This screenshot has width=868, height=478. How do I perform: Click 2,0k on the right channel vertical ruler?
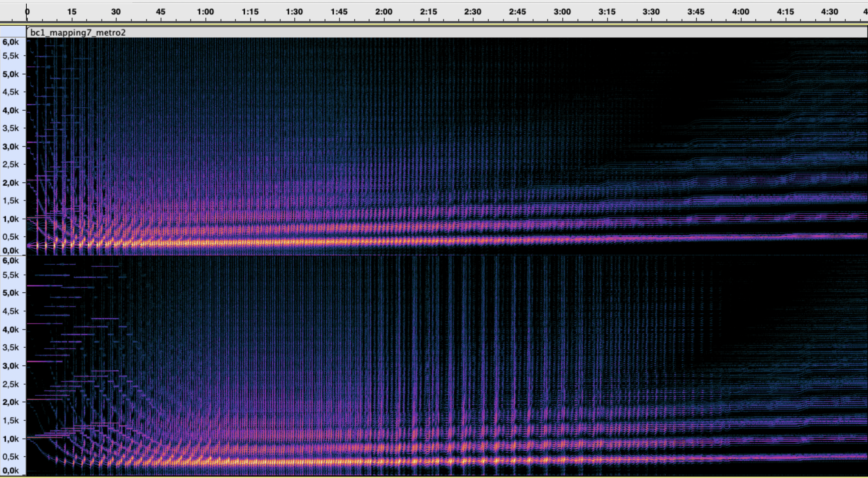pyautogui.click(x=11, y=402)
